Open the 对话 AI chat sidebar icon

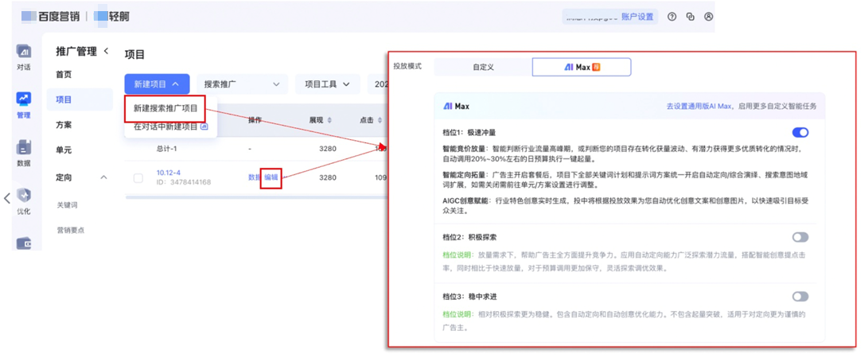click(x=24, y=57)
